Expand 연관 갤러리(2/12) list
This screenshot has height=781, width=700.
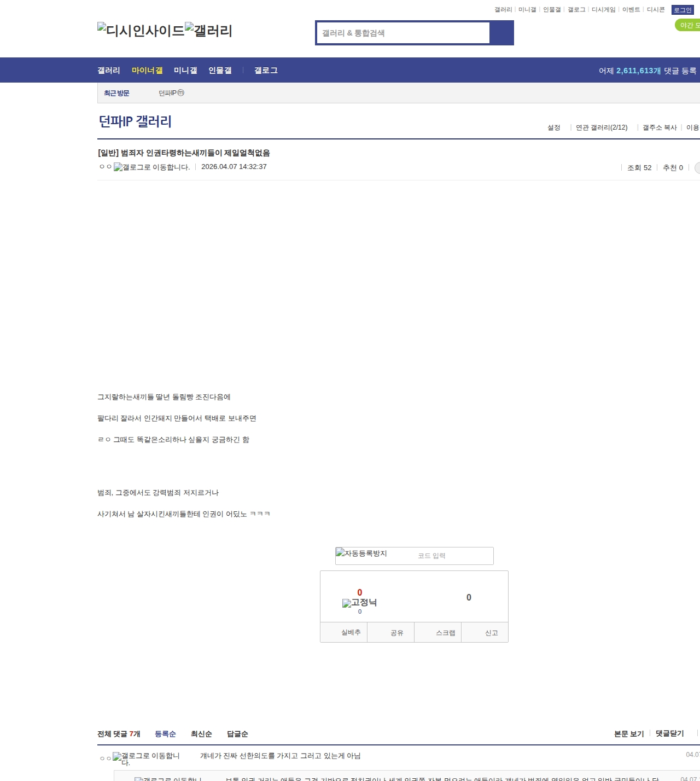pyautogui.click(x=602, y=127)
